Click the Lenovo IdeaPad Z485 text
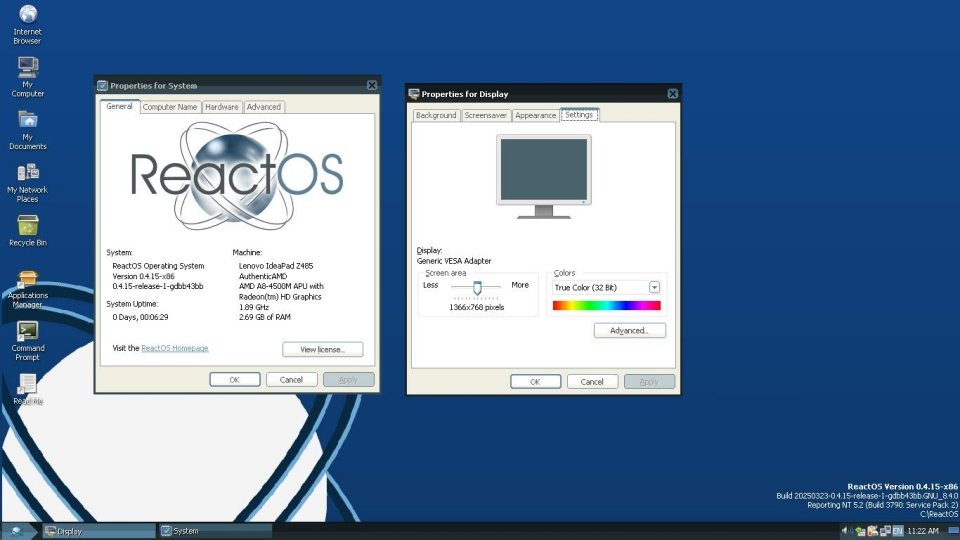 276,266
